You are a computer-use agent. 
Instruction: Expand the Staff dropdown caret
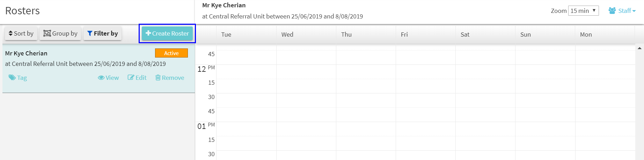[634, 11]
